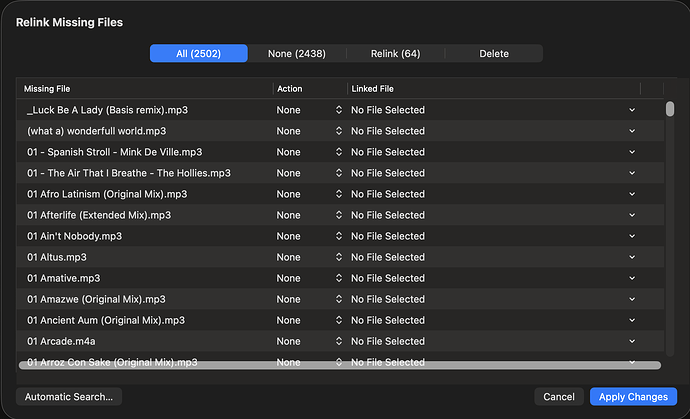Click "No File Selected" in Ain't Nobody row
Image resolution: width=690 pixels, height=419 pixels.
click(388, 236)
